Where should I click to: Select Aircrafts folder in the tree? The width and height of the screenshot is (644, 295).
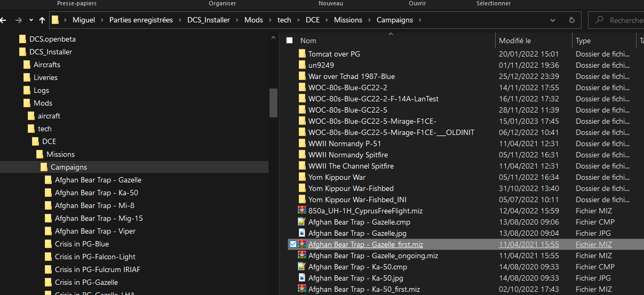(47, 65)
